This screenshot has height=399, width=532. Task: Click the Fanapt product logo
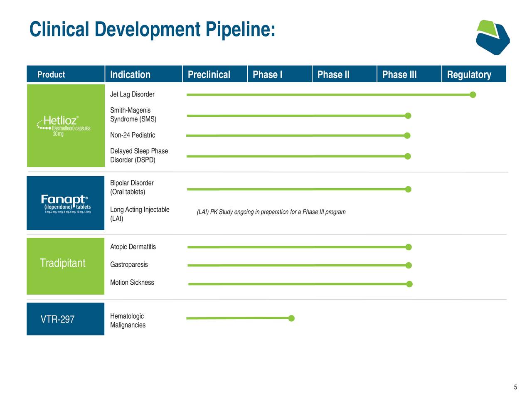tap(66, 204)
